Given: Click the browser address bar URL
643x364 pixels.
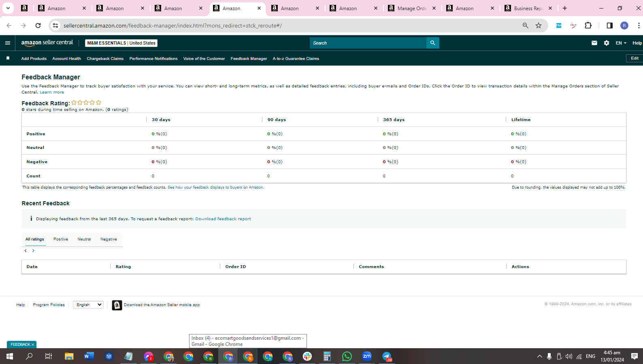Looking at the screenshot, I should 172,26.
